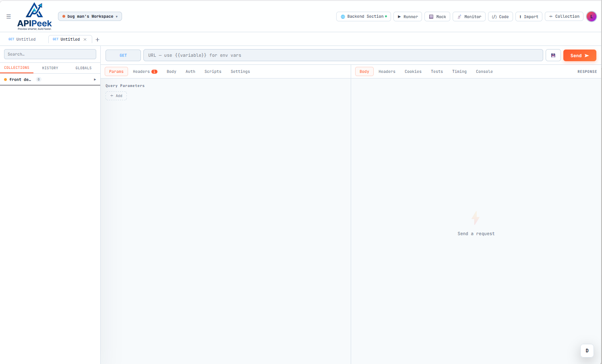Viewport: 602px width, 364px height.
Task: Select the Globals sidebar tab
Action: [x=83, y=68]
